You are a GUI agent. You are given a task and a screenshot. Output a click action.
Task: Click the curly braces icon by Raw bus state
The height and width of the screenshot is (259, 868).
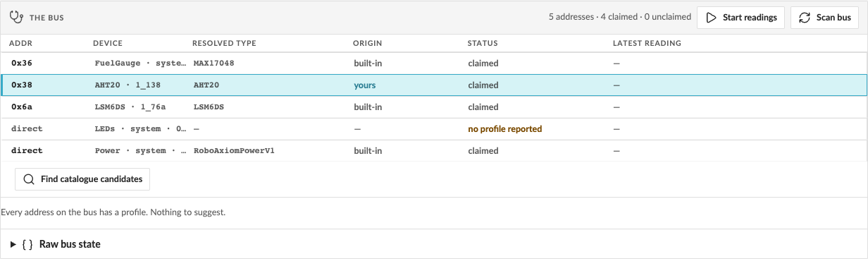tap(27, 244)
